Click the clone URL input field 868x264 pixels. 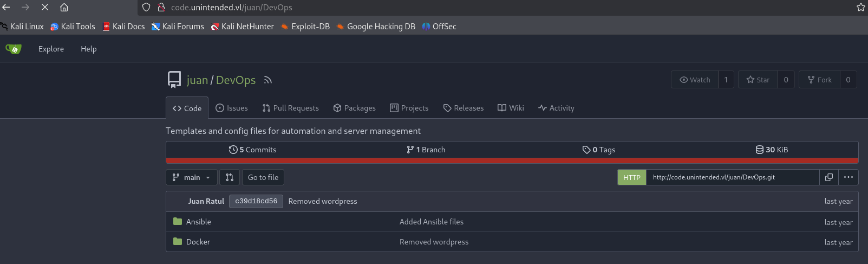(x=733, y=177)
